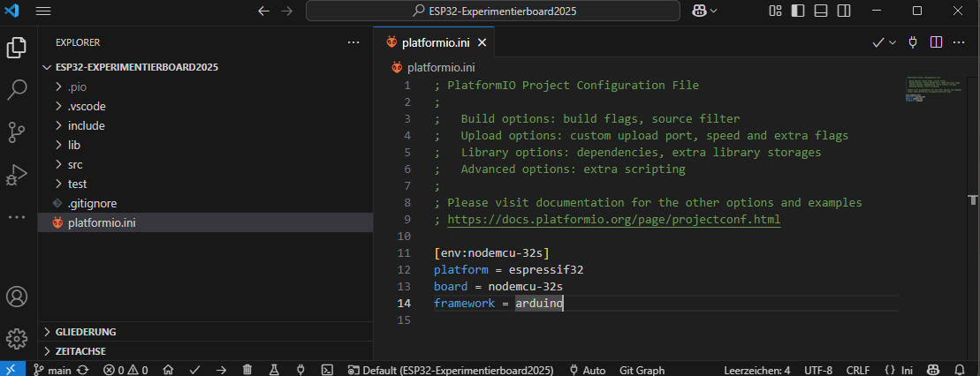Click the PlatformIO Test flask icon
Screen dimensions: 980x376
pos(274,370)
